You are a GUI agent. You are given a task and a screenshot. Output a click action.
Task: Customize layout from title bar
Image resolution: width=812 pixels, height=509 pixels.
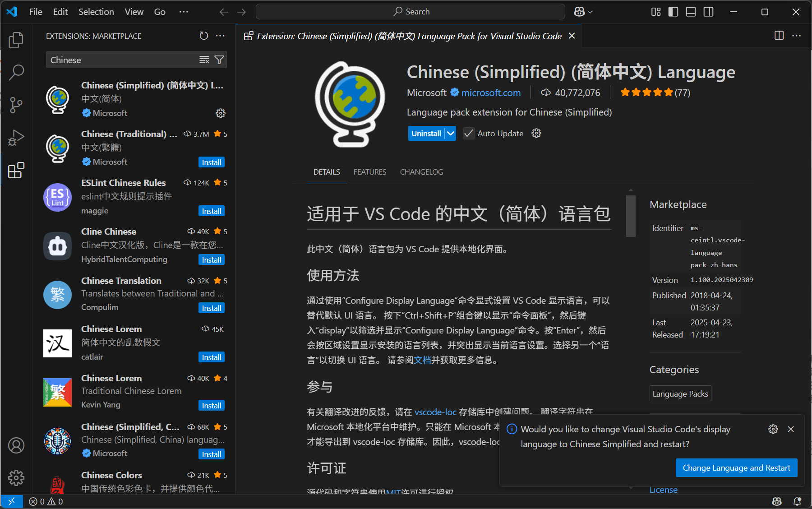656,12
